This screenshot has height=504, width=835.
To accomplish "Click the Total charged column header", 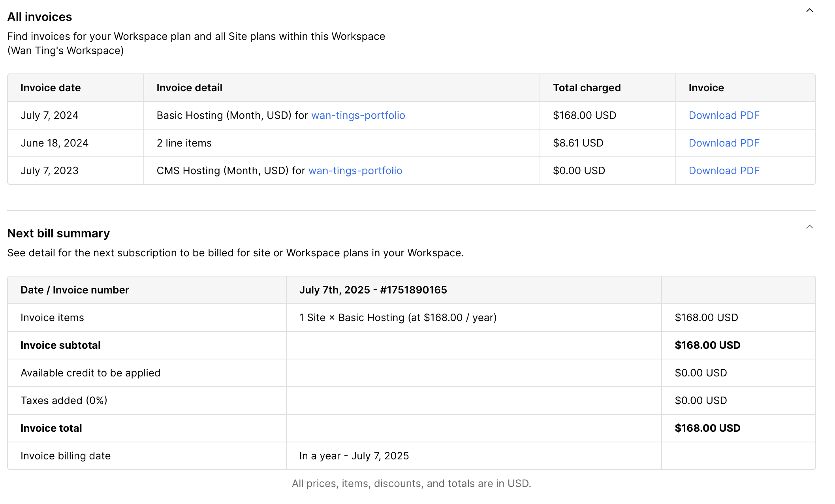I will (x=587, y=88).
